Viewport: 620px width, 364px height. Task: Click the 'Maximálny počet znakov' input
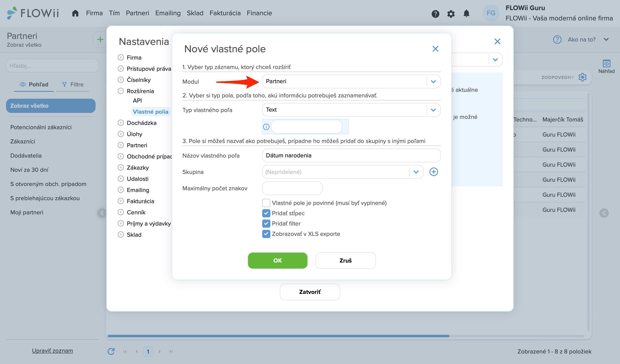(292, 188)
